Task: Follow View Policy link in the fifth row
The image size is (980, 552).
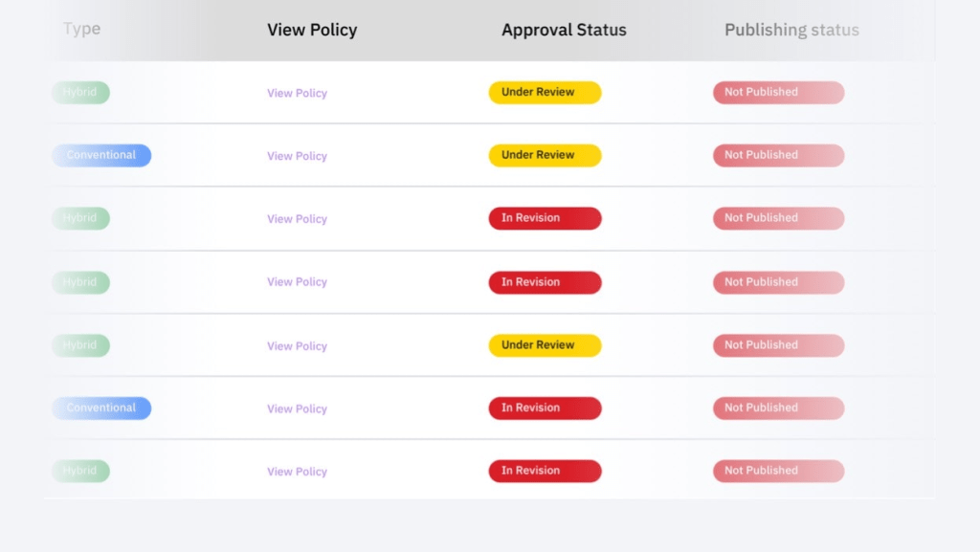Action: [x=297, y=346]
